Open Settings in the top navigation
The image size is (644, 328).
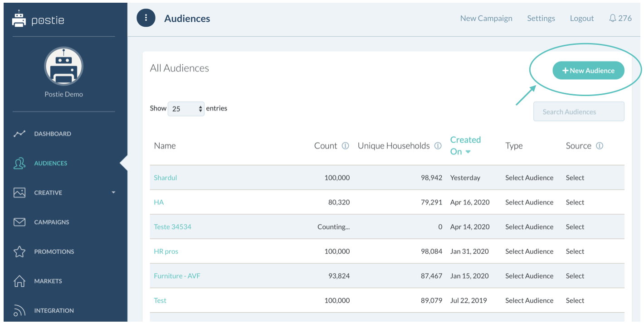point(541,18)
